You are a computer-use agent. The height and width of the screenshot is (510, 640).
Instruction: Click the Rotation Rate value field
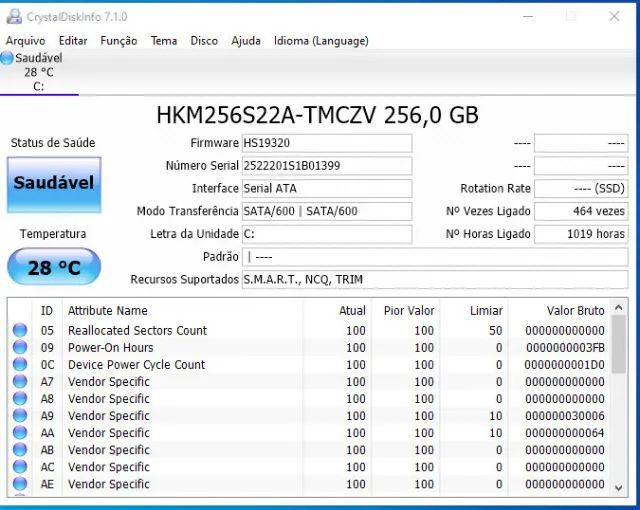[581, 188]
